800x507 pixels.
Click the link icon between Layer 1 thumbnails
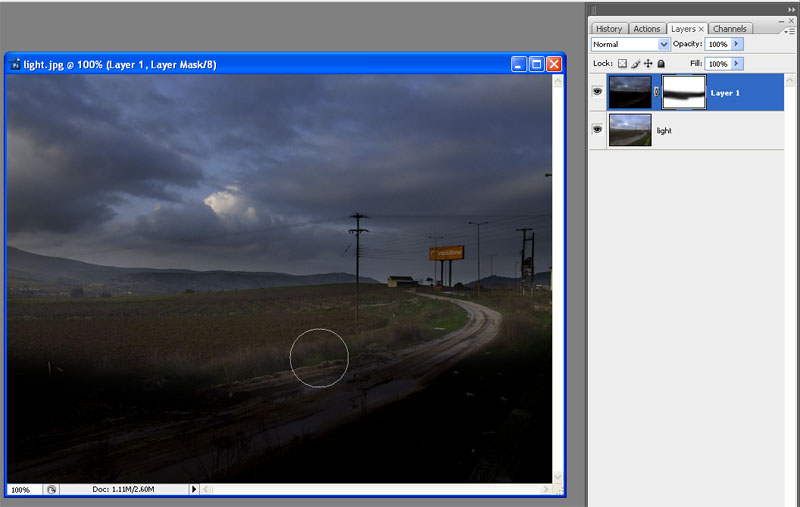[657, 92]
